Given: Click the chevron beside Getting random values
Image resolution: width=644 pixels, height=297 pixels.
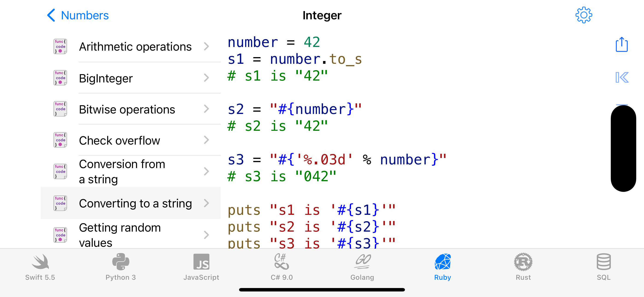Looking at the screenshot, I should coord(206,235).
